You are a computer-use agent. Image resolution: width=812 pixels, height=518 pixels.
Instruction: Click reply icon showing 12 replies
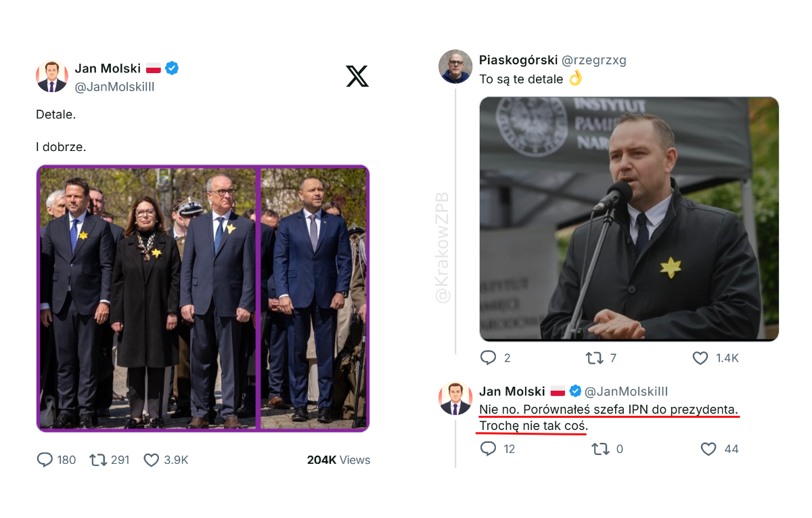click(488, 448)
